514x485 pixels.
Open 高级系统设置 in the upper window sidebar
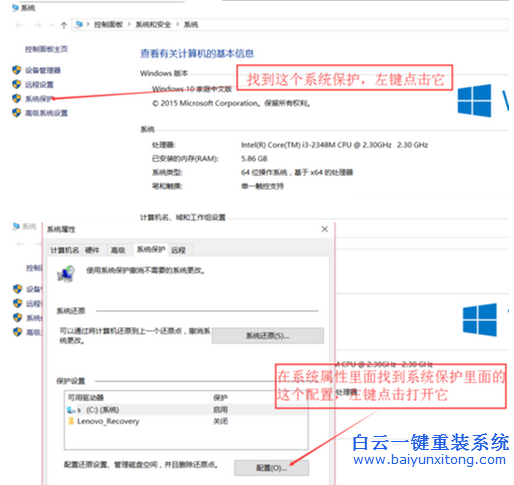click(46, 113)
